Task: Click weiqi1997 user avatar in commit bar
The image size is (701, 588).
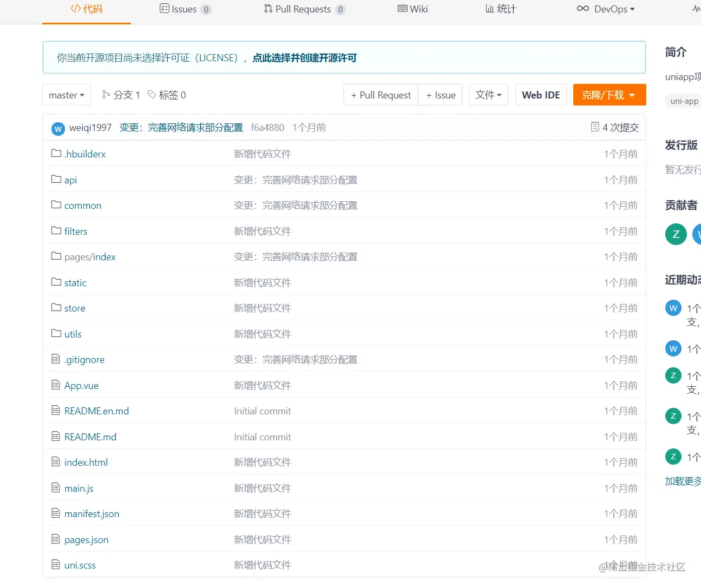Action: tap(58, 129)
